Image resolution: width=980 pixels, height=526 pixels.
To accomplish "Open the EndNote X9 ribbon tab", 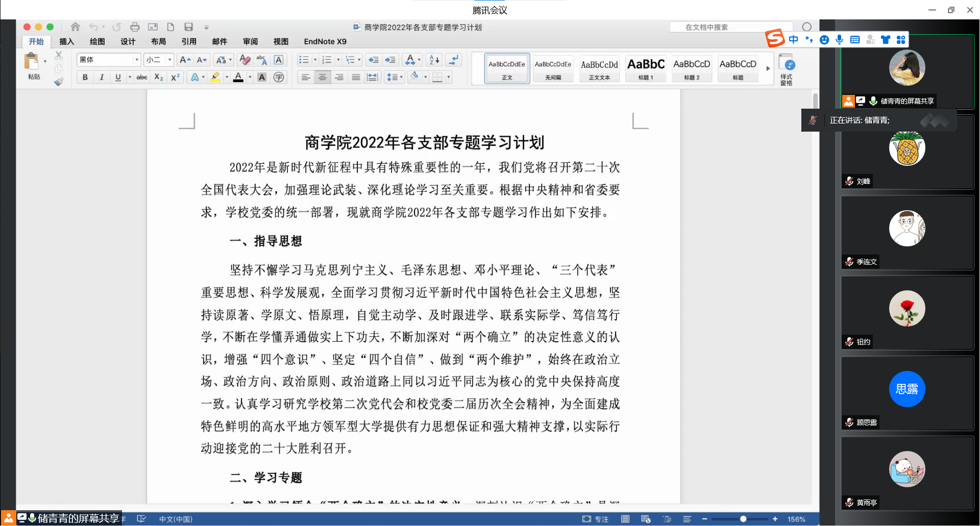I will click(x=325, y=41).
